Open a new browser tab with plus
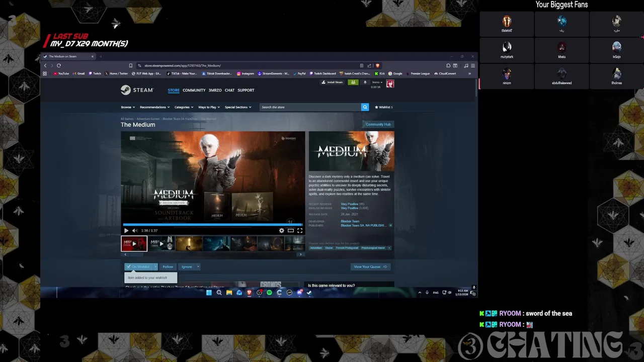The width and height of the screenshot is (644, 362). (101, 56)
